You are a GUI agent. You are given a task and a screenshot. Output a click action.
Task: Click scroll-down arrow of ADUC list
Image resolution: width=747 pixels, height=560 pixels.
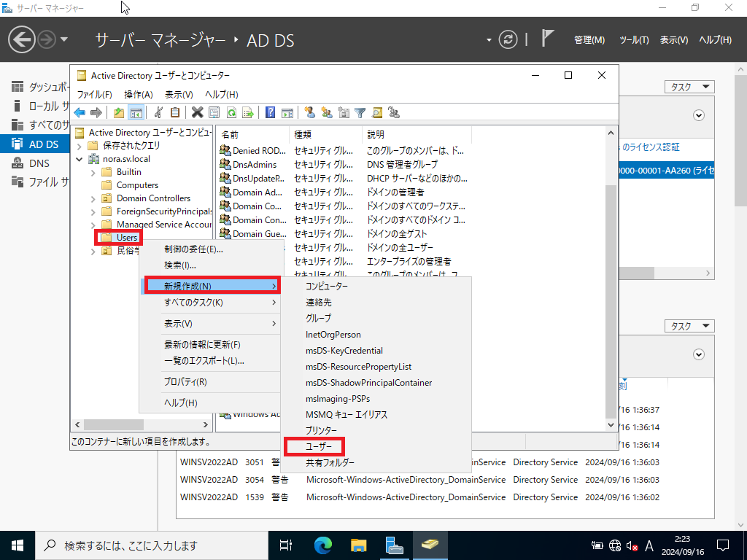point(611,425)
